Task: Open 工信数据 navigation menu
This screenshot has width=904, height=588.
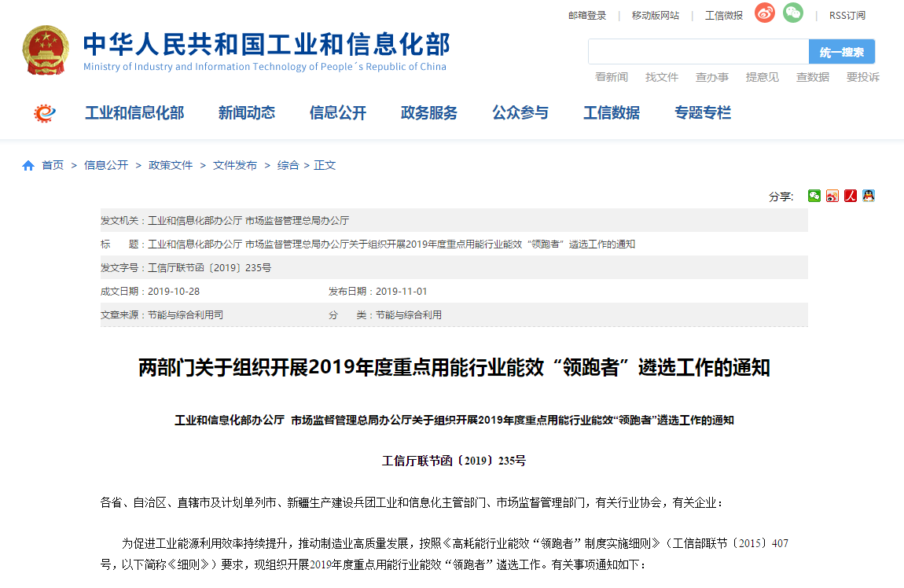Action: pyautogui.click(x=611, y=113)
